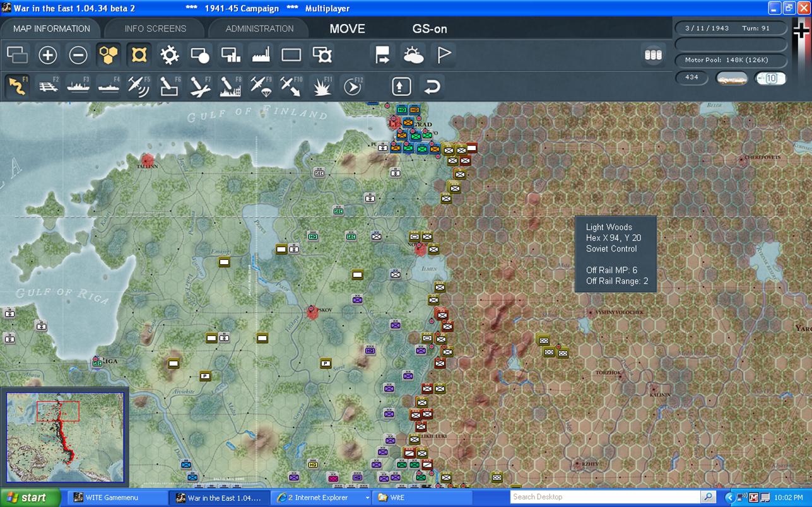Screen dimensions: 812x507
Task: Click the KALININ map label
Action: click(660, 395)
